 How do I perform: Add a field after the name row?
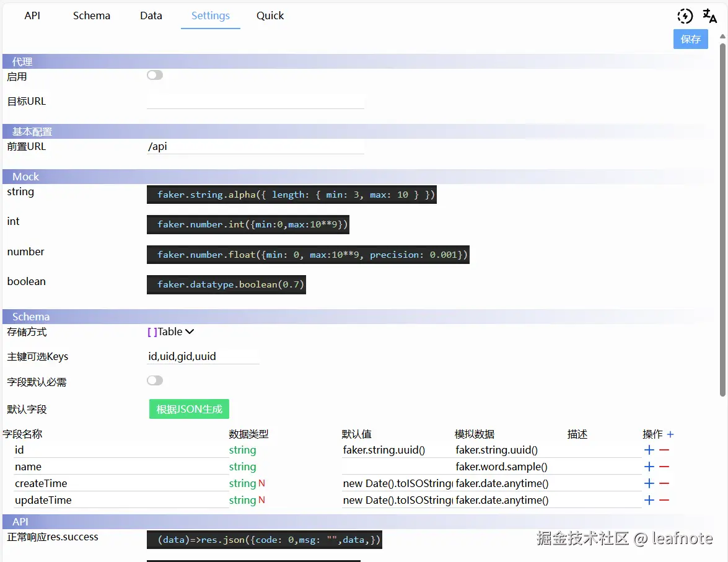(649, 467)
